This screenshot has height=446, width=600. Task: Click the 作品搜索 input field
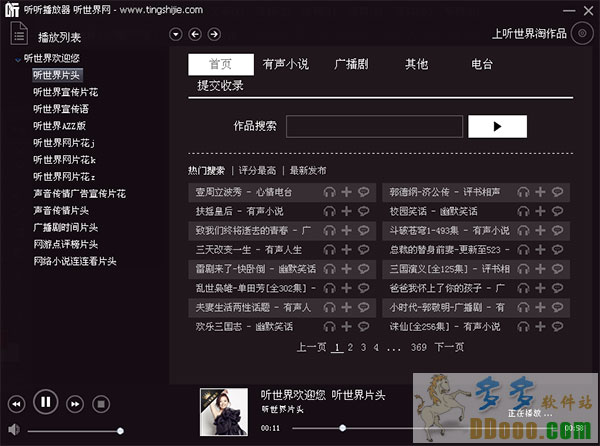pos(374,126)
